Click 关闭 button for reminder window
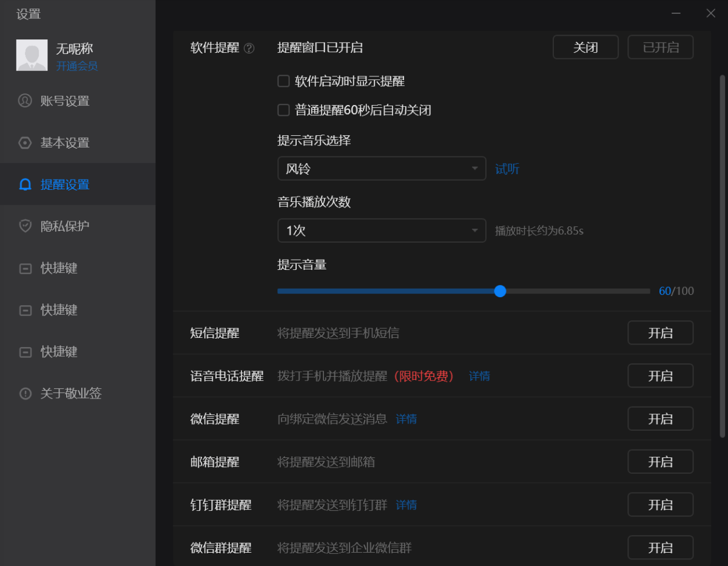The width and height of the screenshot is (728, 566). [585, 47]
